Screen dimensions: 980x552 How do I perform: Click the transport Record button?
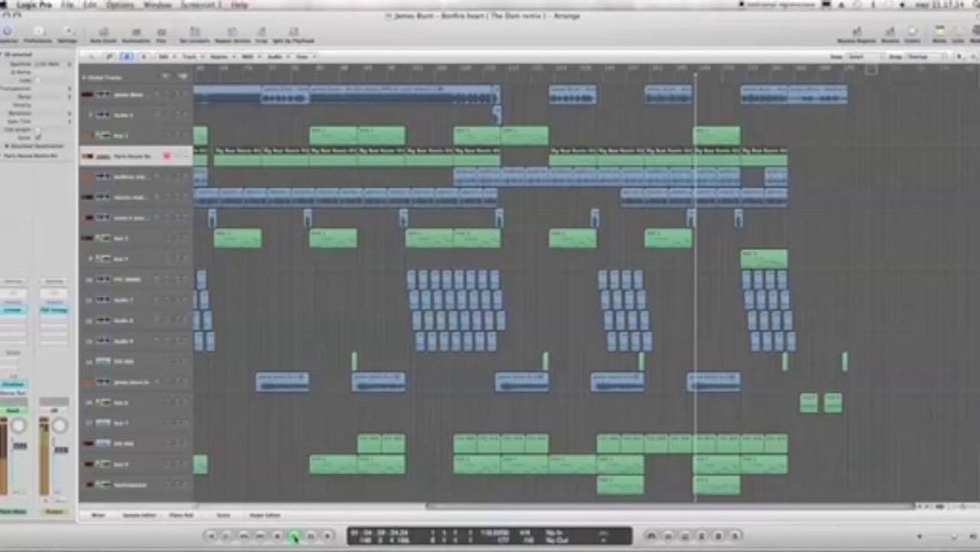click(328, 536)
